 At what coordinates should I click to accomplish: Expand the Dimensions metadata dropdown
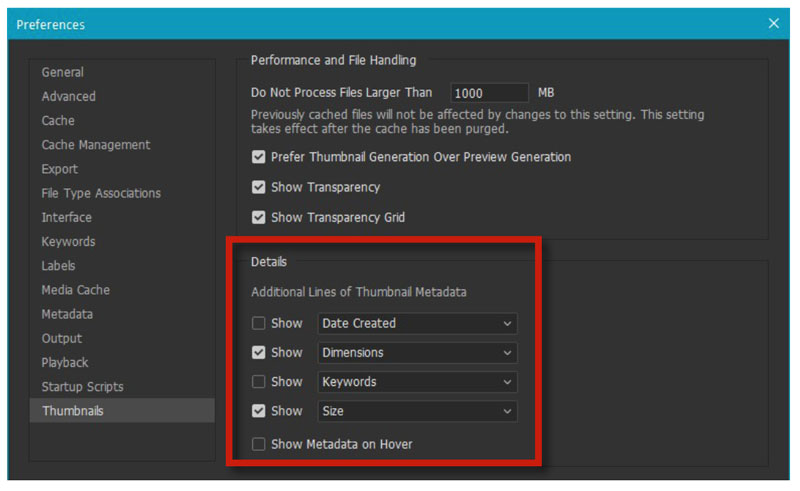(x=417, y=353)
